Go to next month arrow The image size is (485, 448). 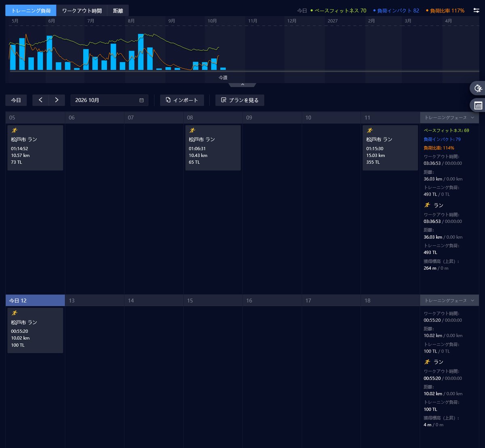(x=57, y=100)
